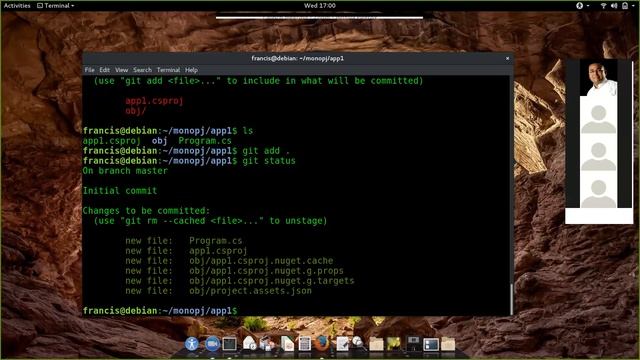
Task: Open the window screenshot icon in dock
Action: pyautogui.click(x=431, y=344)
